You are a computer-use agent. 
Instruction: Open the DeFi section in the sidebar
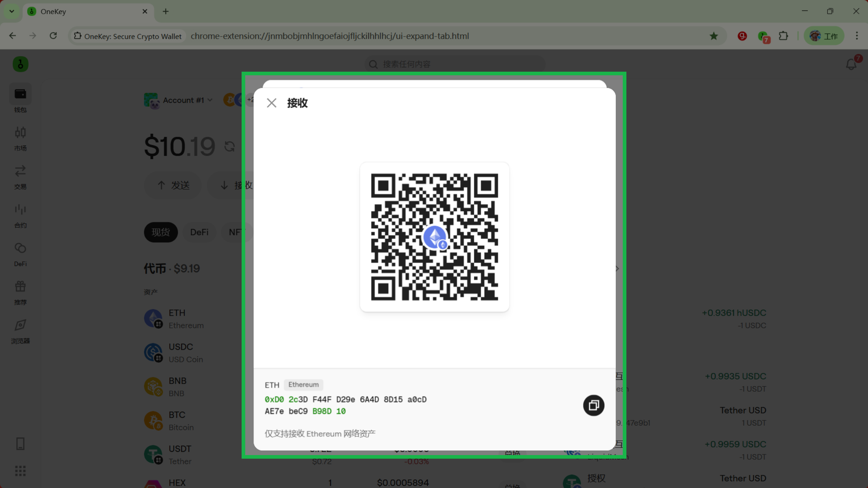tap(20, 254)
